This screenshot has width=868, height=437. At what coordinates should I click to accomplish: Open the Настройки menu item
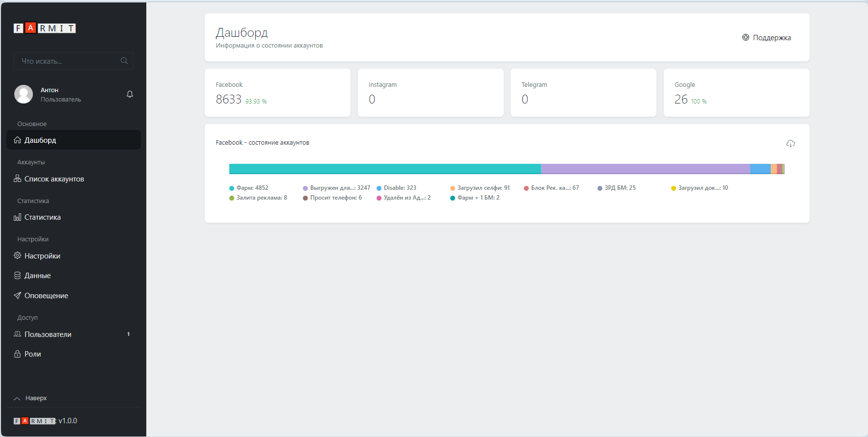[74, 256]
